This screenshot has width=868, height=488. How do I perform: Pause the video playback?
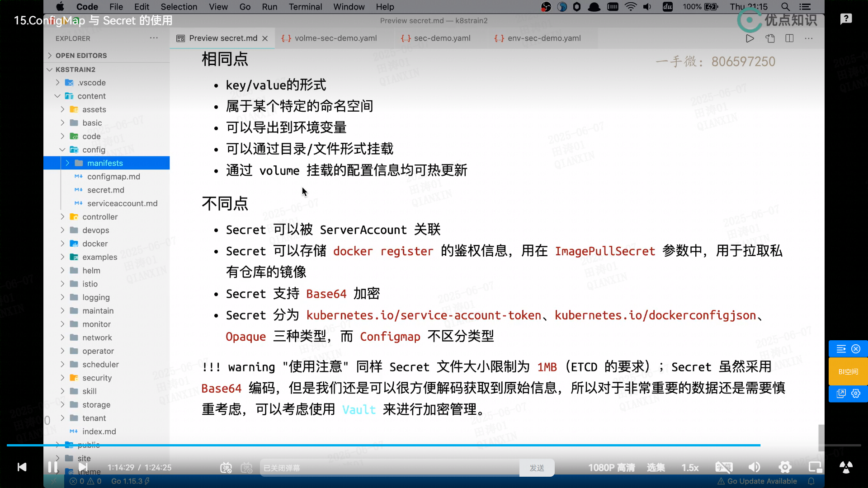pyautogui.click(x=52, y=467)
